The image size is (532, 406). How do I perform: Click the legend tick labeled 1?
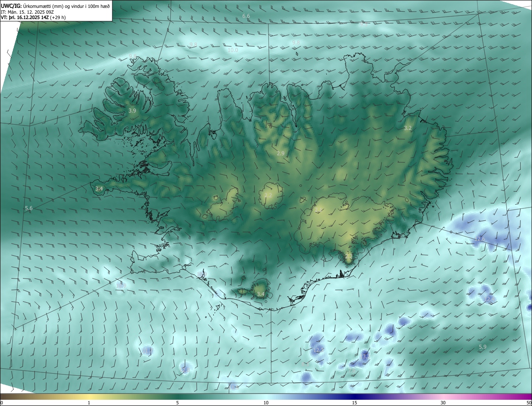pyautogui.click(x=89, y=403)
